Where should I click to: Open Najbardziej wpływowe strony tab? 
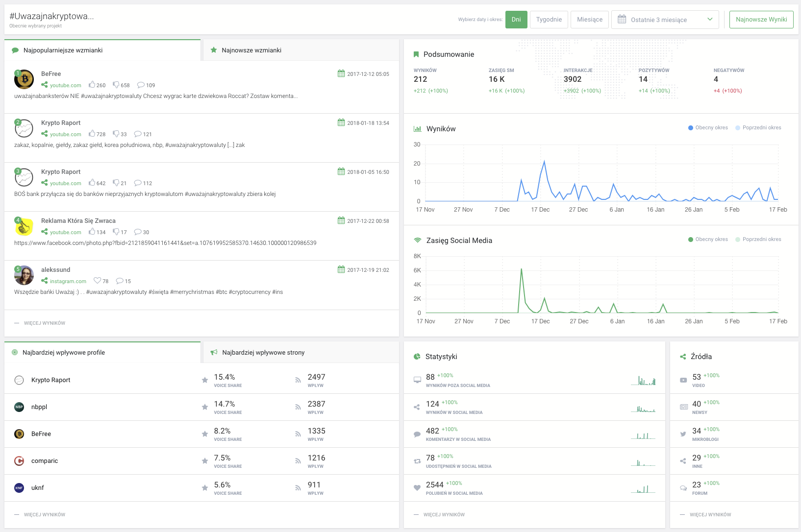(263, 353)
